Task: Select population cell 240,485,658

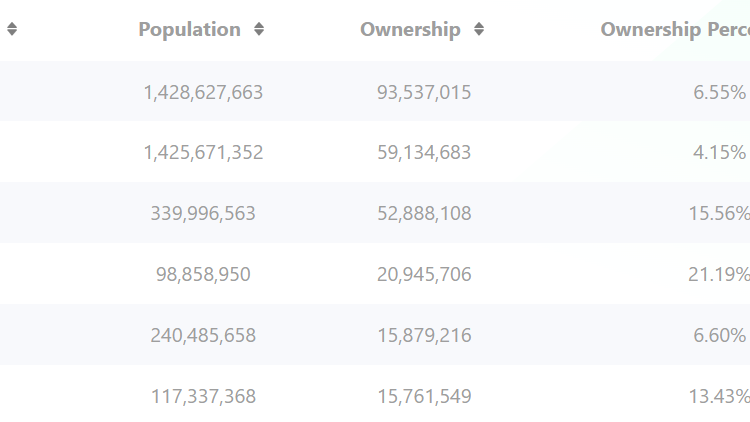Action: 203,336
